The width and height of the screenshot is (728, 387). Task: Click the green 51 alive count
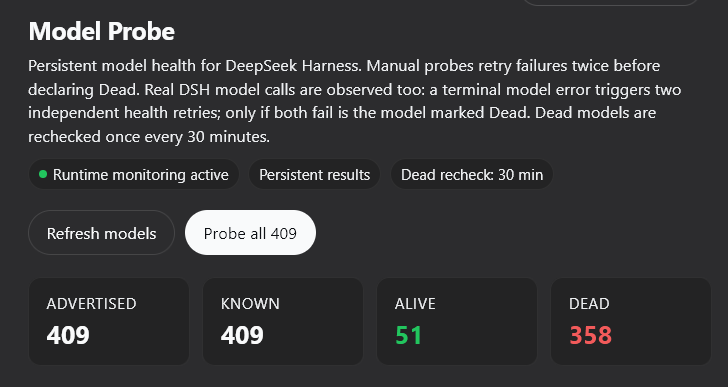click(x=409, y=335)
